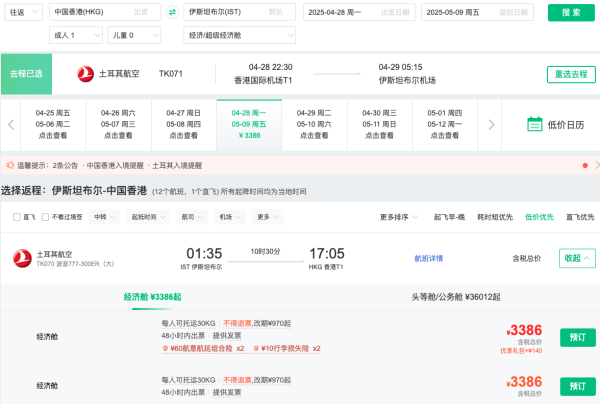Click Turkish Airlines logo in selected outbound

click(x=86, y=74)
